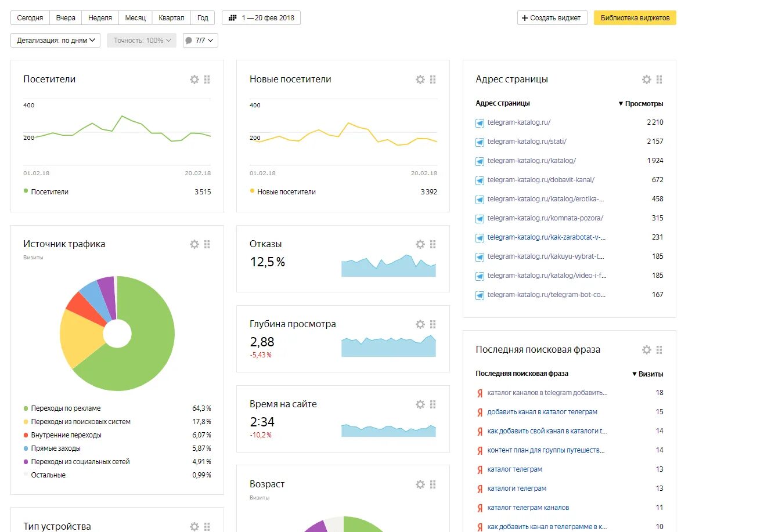Viewport: 782px width, 532px height.
Task: Select the Сегодня period tab
Action: point(30,18)
